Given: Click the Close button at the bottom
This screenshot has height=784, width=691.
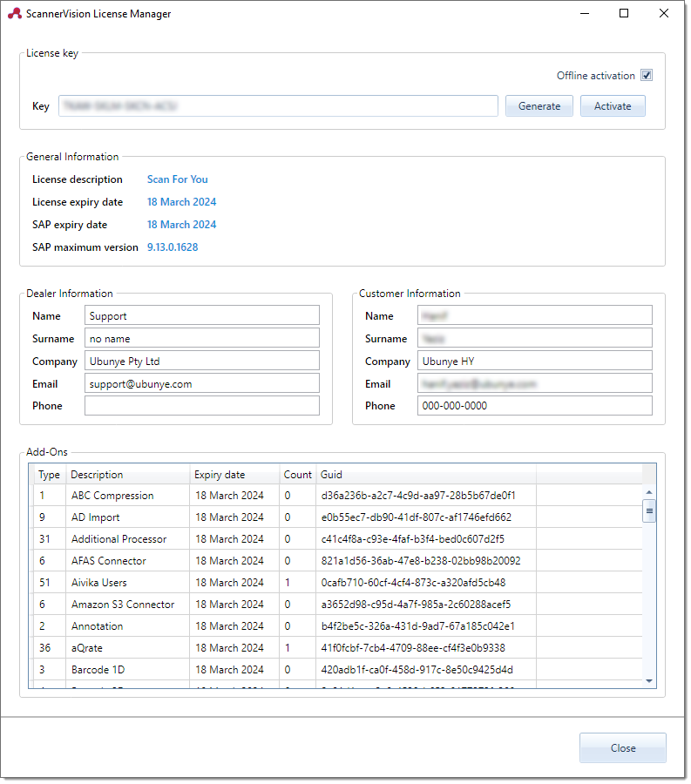Looking at the screenshot, I should 622,748.
